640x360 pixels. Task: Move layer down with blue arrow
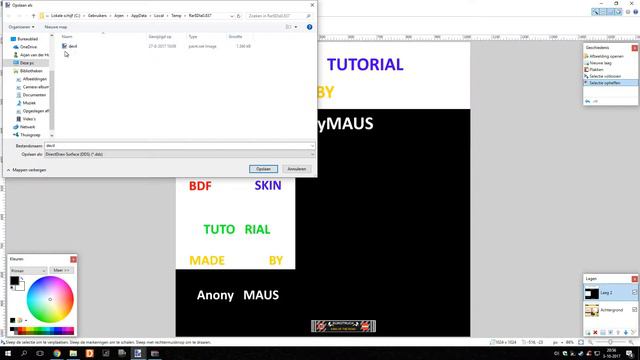[x=626, y=332]
